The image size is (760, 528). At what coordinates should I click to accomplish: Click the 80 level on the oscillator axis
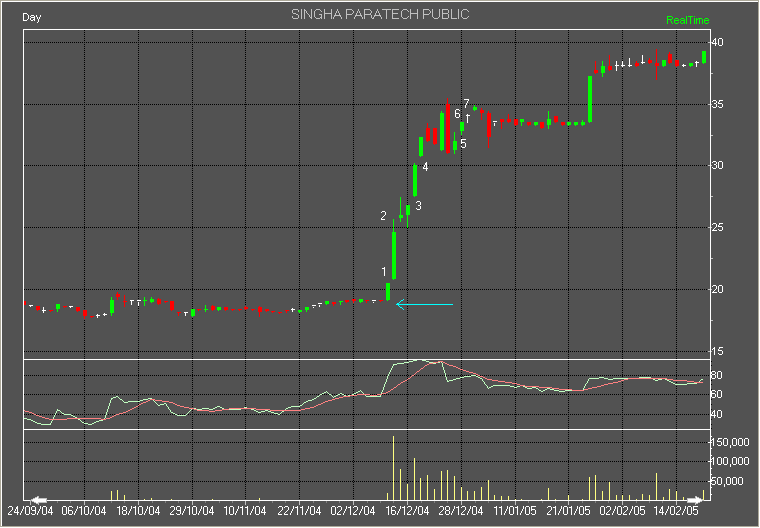tap(717, 375)
